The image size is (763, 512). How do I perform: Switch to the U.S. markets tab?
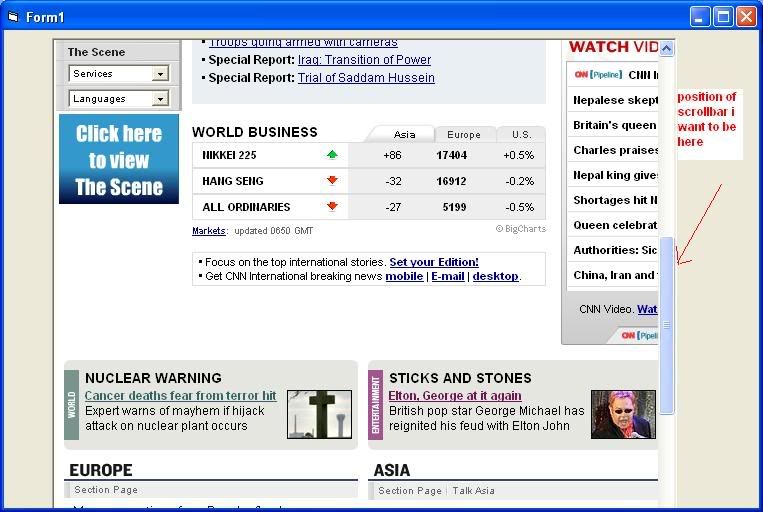coord(521,135)
